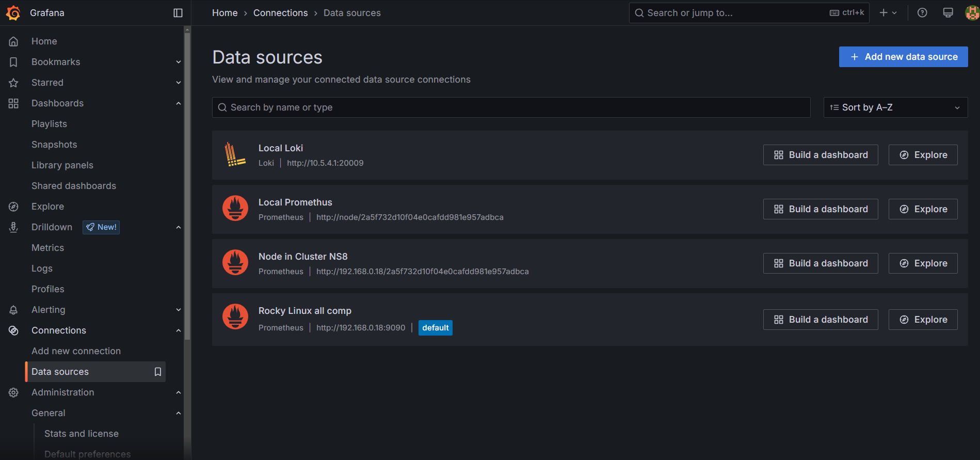Collapse the Drilldown section chevron
The width and height of the screenshot is (980, 460).
[179, 227]
